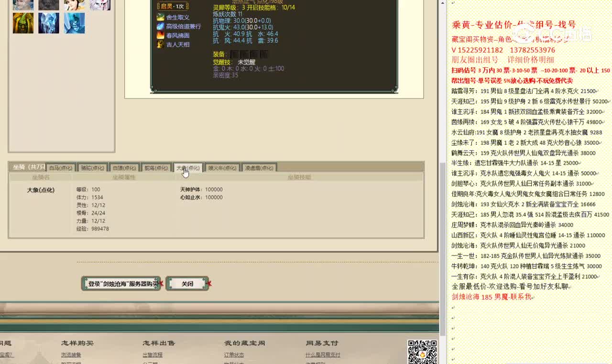Click the 高级倍道兼行 skill icon
612x364 pixels.
point(161,26)
